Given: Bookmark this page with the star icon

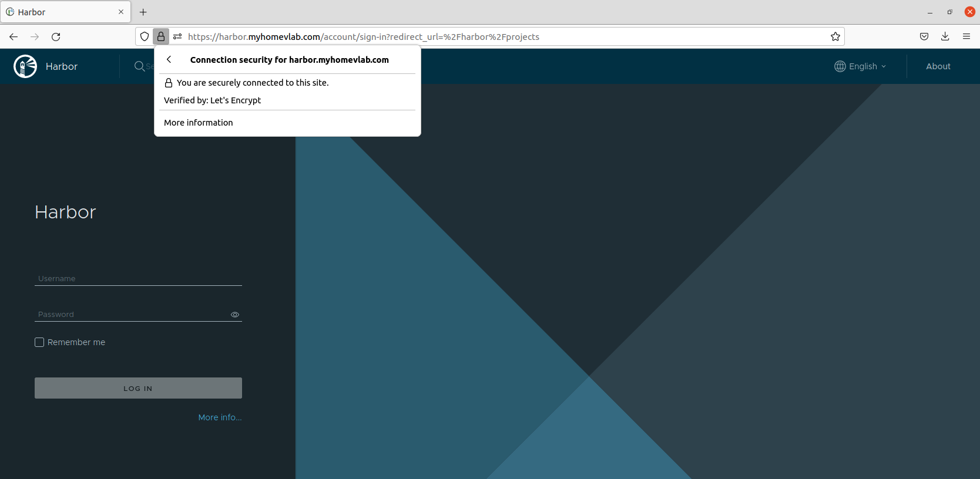Looking at the screenshot, I should click(835, 36).
